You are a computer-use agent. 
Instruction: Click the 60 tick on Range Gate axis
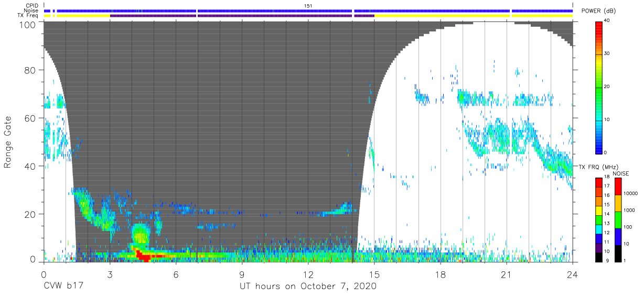pyautogui.click(x=30, y=118)
